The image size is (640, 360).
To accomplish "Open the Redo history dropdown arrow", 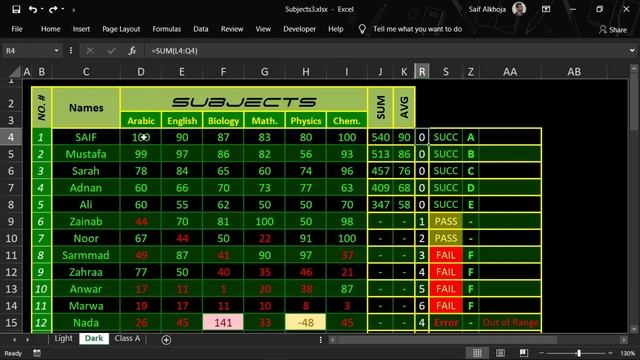I will pos(62,9).
